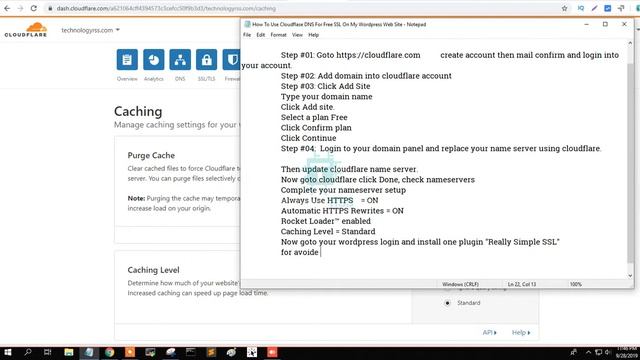
Task: Click the pen browser extension icon
Action: [x=594, y=8]
